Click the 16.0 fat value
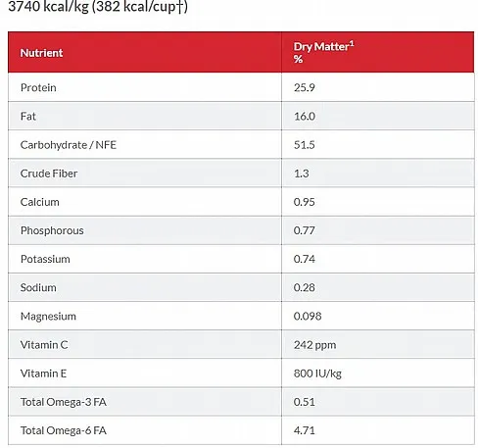Viewport: 478px width, 448px height. (x=305, y=117)
